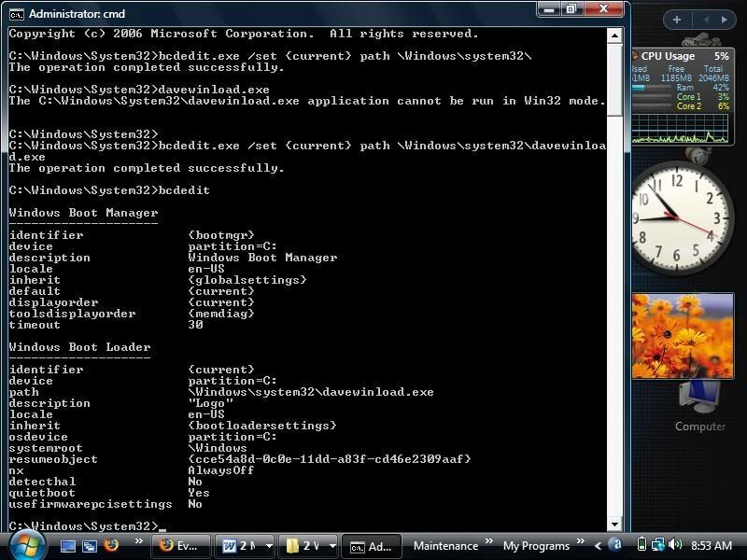Screen dimensions: 747x560
Task: Click the '{memdiag}' toolsdisplayorder value
Action: coord(221,314)
